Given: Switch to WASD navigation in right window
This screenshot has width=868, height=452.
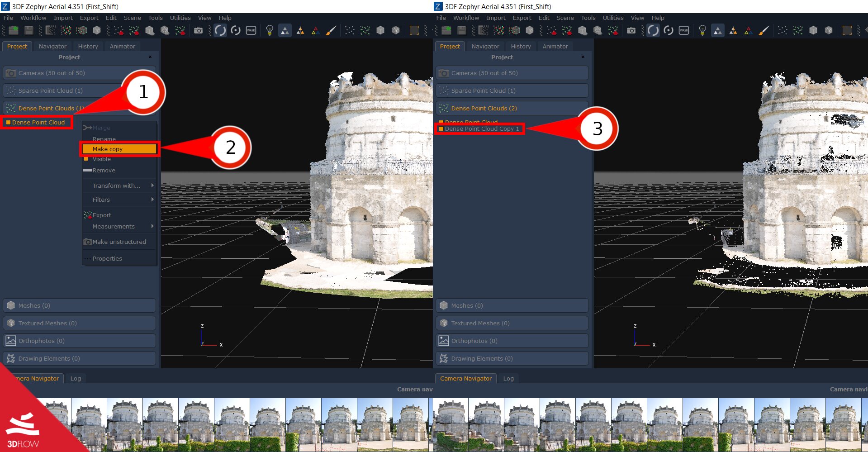Looking at the screenshot, I should [684, 30].
